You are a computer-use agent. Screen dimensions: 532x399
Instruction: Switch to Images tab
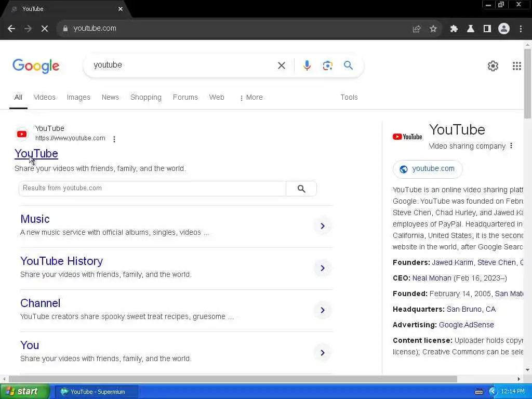tap(78, 97)
